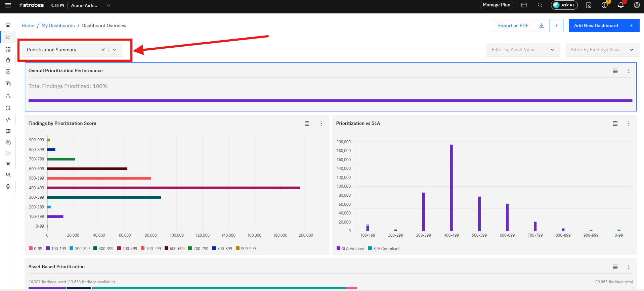This screenshot has width=644, height=291.
Task: Toggle the 100-199 legend series
Action: point(56,249)
